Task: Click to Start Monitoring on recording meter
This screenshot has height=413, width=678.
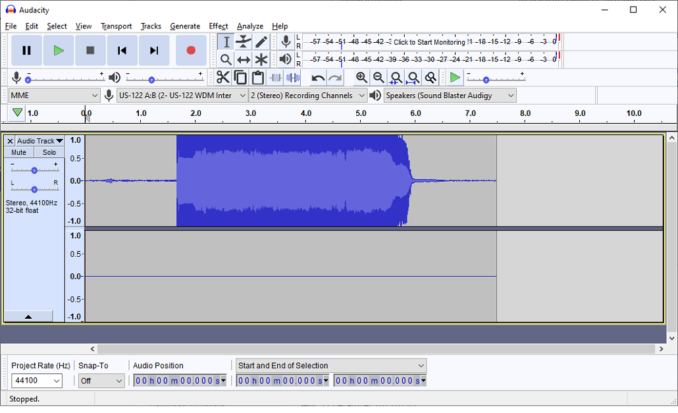Action: tap(429, 42)
